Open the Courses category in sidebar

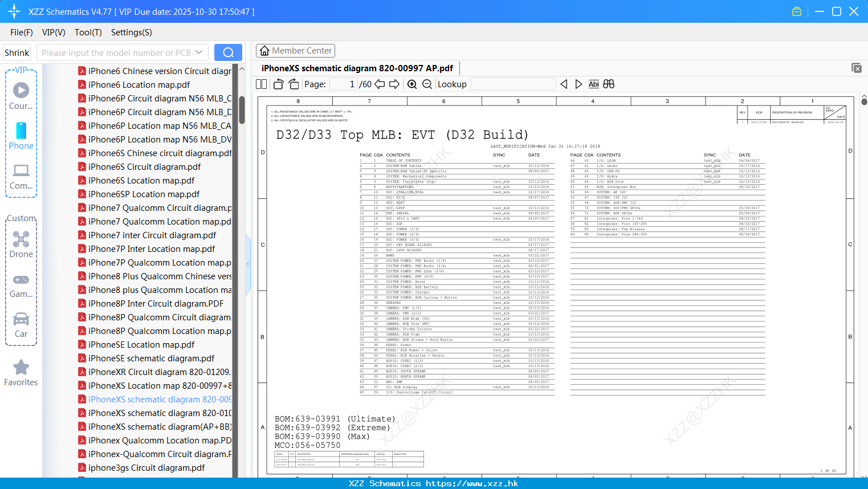[21, 96]
